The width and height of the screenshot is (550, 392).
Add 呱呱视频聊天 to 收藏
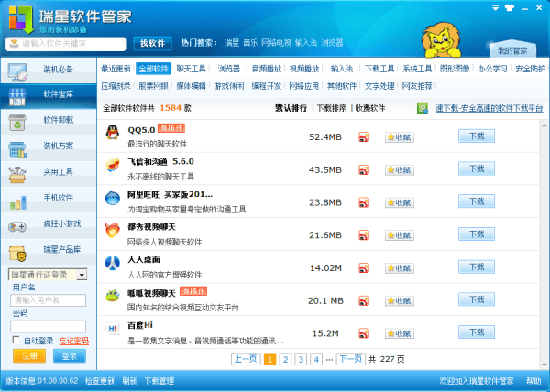click(x=400, y=301)
